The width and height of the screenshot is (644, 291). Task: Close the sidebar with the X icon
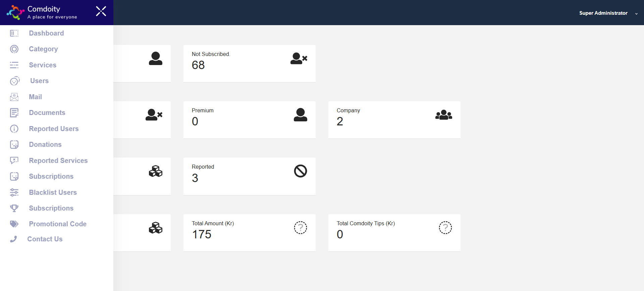(x=101, y=11)
